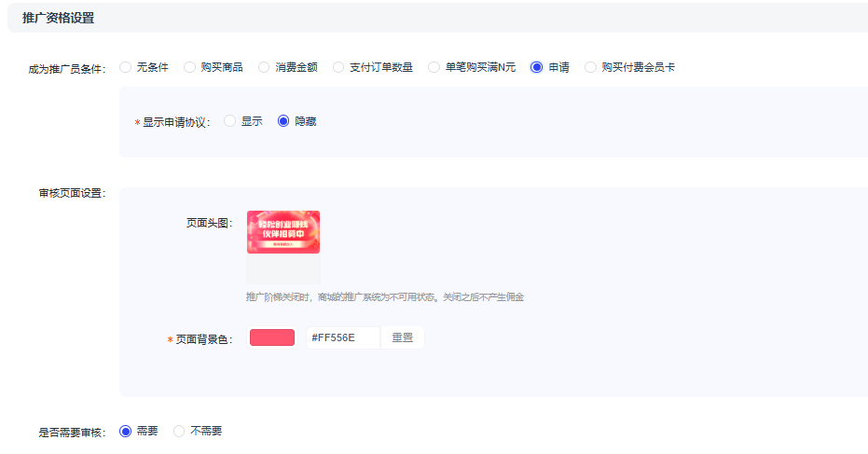The width and height of the screenshot is (868, 454).
Task: Select the 无条件 radio option
Action: click(125, 67)
